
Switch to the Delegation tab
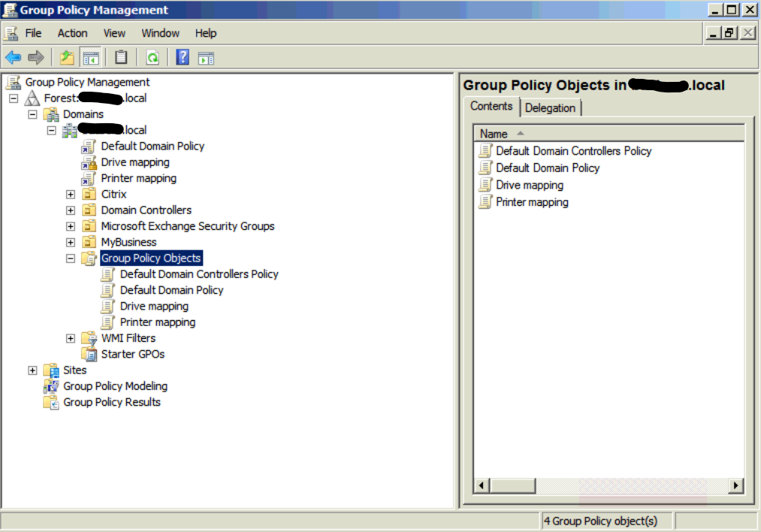pos(551,107)
